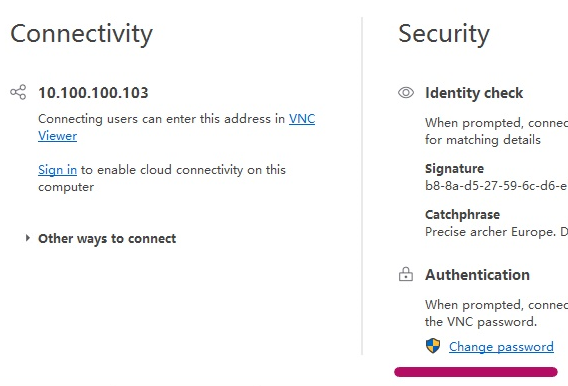Click the Authentication heading
This screenshot has height=386, width=568.
(x=477, y=275)
